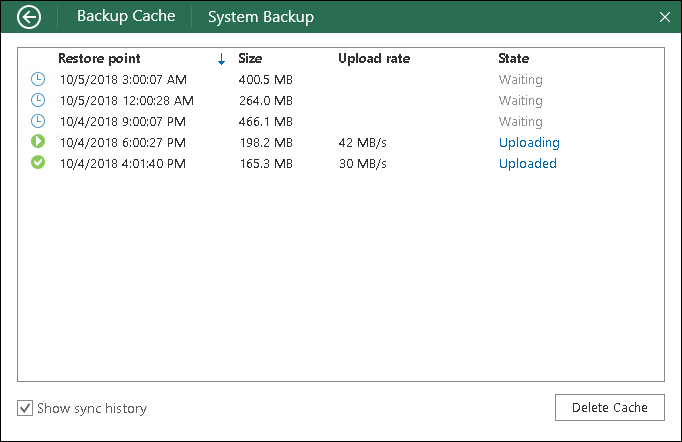
Task: Sort by Upload rate column header
Action: pos(374,59)
